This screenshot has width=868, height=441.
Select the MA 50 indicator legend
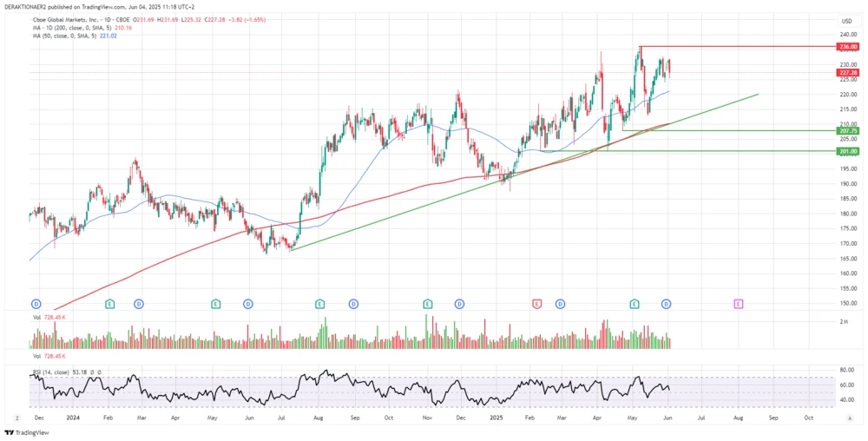click(65, 36)
